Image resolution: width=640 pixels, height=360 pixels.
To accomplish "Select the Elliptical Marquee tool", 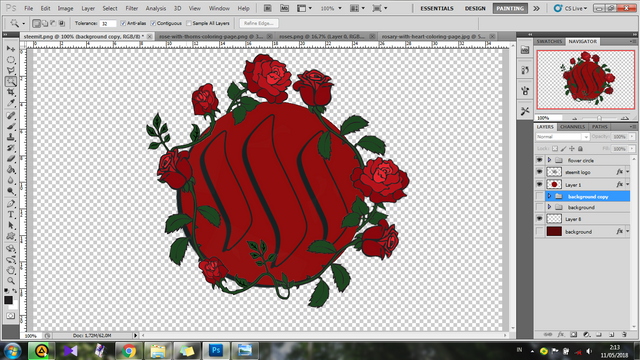I will (x=11, y=60).
